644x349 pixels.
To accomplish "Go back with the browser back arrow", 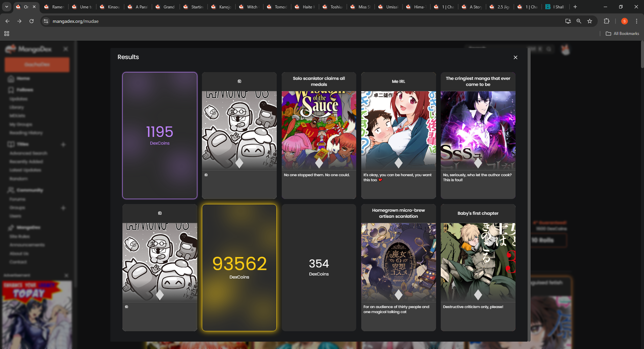I will pos(7,21).
